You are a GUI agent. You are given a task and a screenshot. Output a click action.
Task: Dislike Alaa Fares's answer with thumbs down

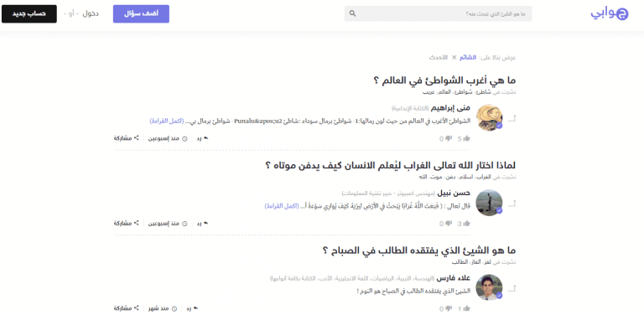449,308
